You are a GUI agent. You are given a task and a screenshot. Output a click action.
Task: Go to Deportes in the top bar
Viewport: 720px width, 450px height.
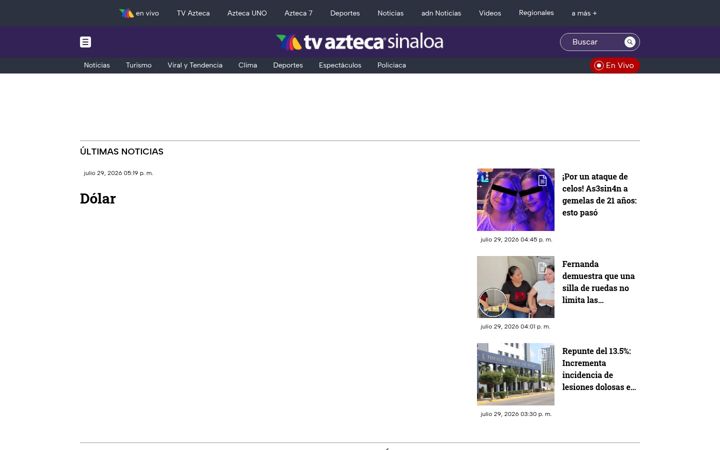pos(345,13)
